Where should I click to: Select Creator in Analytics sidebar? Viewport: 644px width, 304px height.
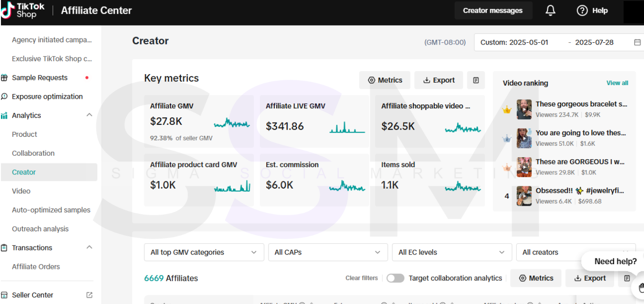pyautogui.click(x=49, y=172)
